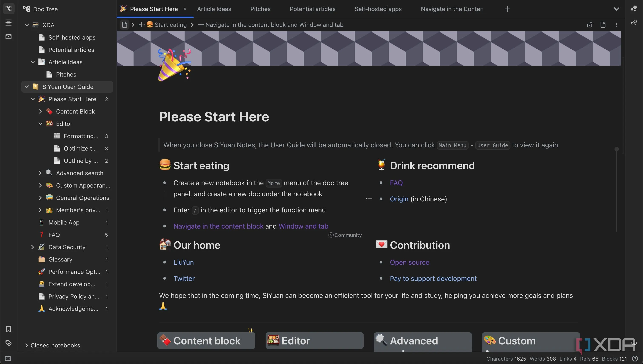Screen dimensions: 643x364
Task: Click the Help icon in status bar
Action: (635, 359)
